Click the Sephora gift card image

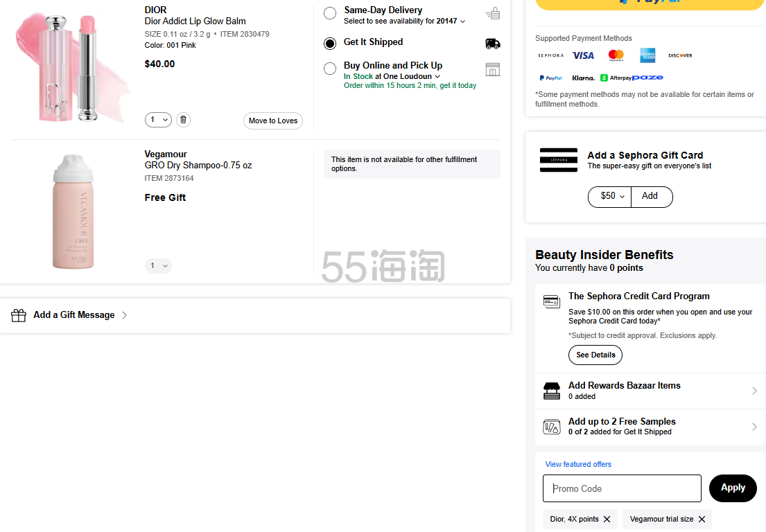(x=558, y=160)
